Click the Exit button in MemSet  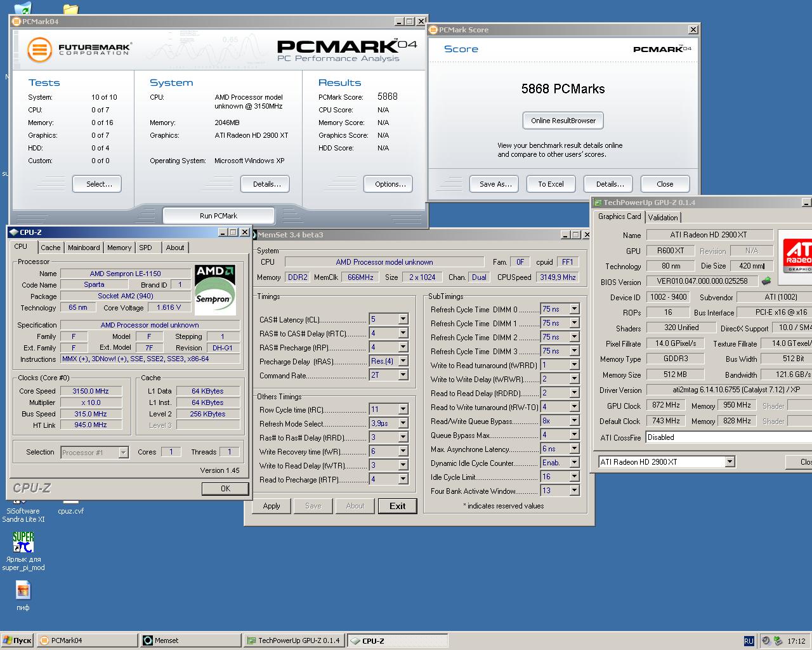pyautogui.click(x=398, y=506)
